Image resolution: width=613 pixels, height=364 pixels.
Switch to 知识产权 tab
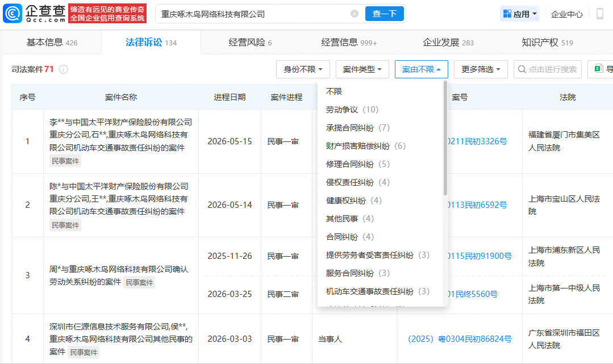[x=547, y=42]
